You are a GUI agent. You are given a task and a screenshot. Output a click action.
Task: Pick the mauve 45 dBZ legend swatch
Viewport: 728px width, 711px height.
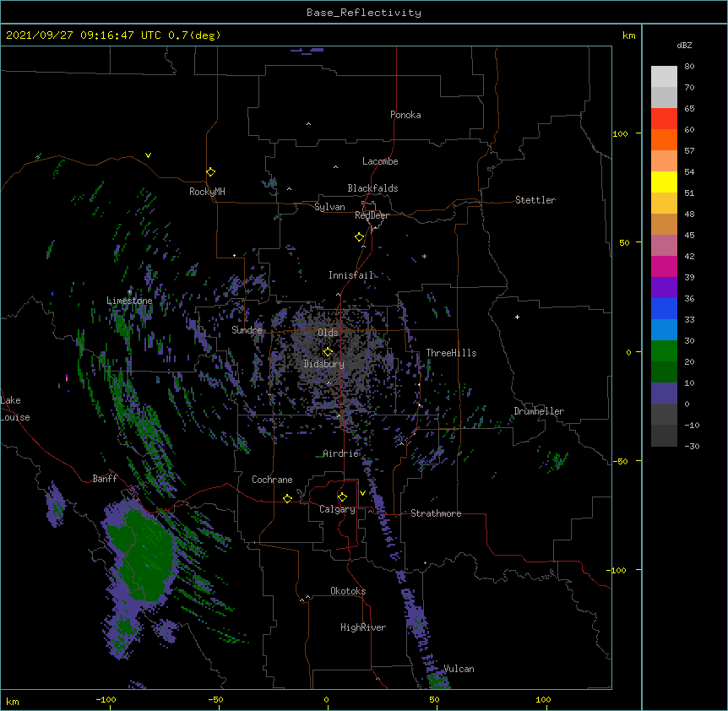(x=664, y=245)
